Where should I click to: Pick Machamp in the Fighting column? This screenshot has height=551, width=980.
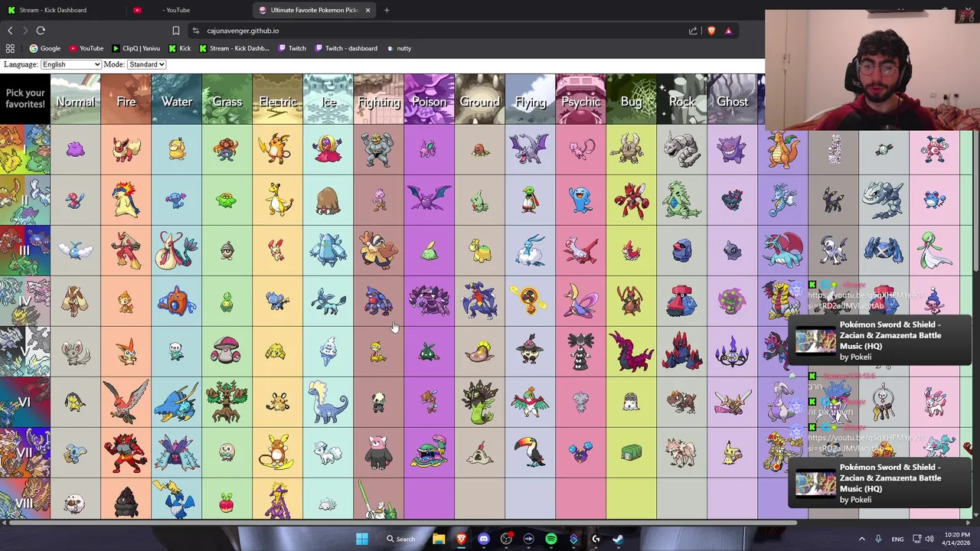(x=379, y=150)
